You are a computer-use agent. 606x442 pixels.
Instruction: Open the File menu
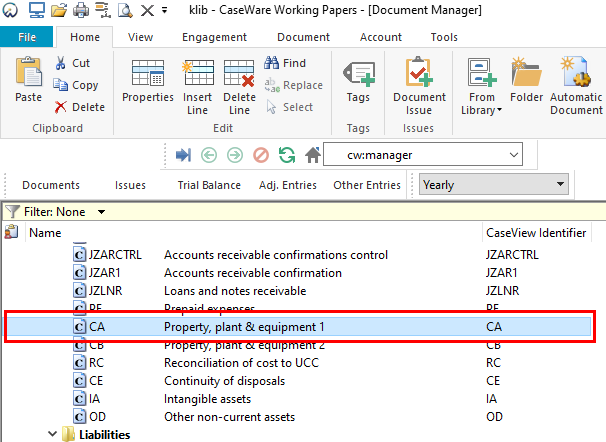point(27,37)
